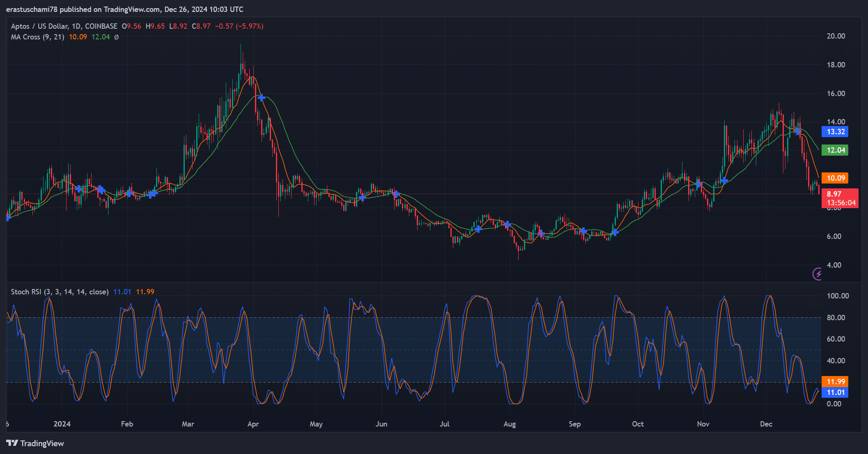Click the 'Aptos / US Dollar, 1D, COINBASE' title
868x454 pixels.
[64, 26]
